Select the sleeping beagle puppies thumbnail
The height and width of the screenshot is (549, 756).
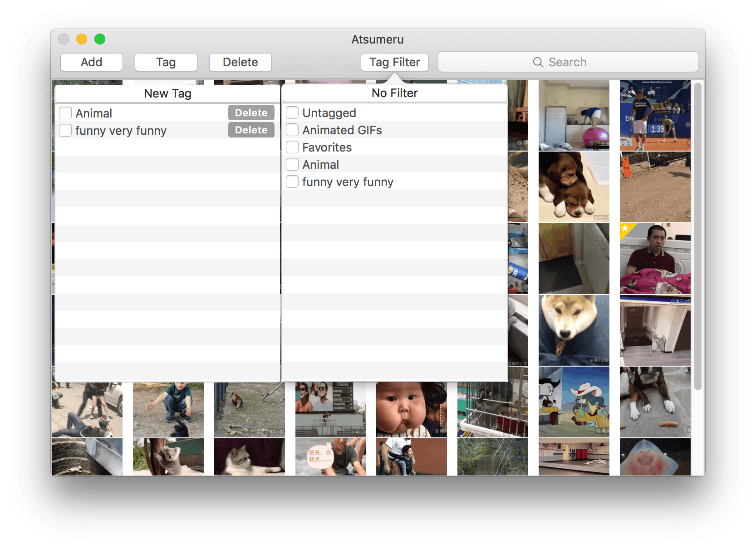point(574,187)
